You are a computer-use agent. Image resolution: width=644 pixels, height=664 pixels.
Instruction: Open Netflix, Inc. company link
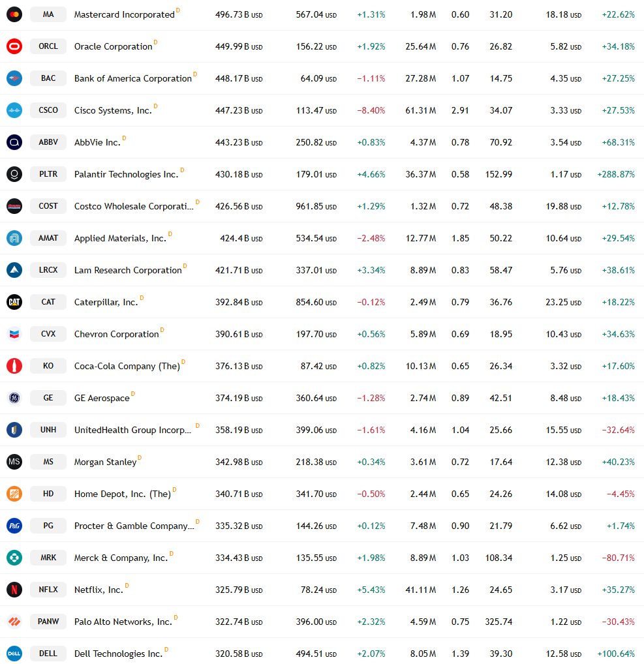click(x=99, y=590)
